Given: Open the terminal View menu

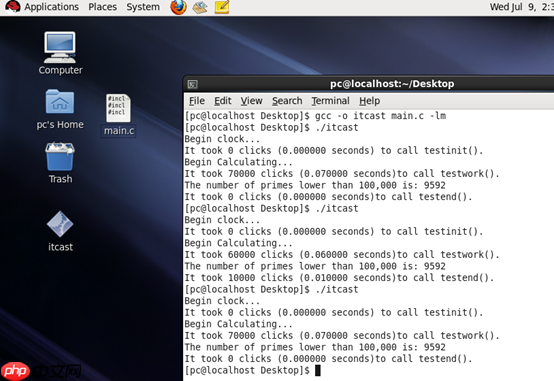Looking at the screenshot, I should pyautogui.click(x=251, y=101).
